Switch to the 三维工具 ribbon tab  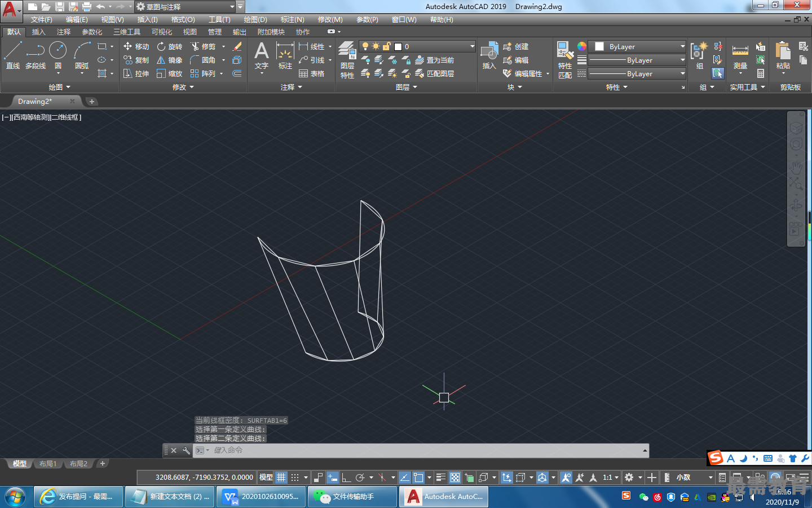click(127, 32)
